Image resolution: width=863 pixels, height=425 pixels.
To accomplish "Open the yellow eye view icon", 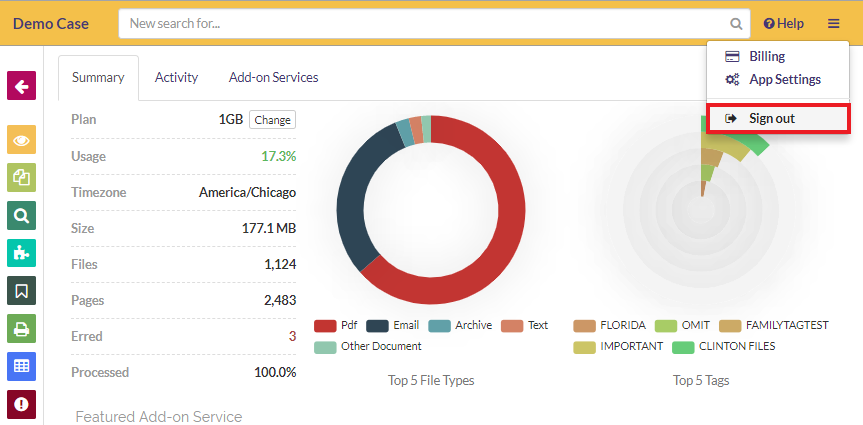I will (21, 140).
